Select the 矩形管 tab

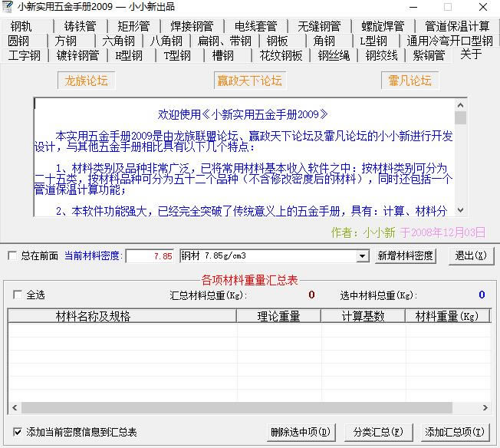(x=133, y=26)
